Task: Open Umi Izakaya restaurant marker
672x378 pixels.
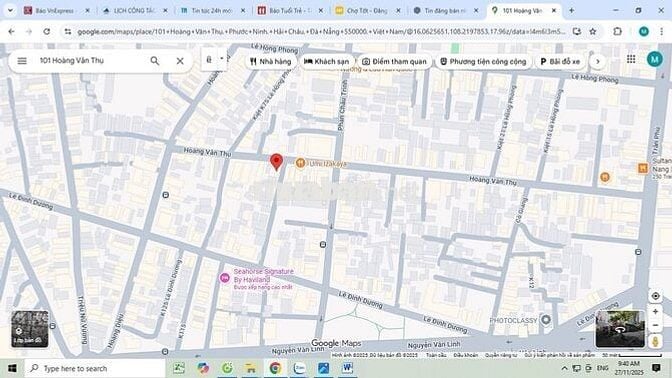Action: click(x=300, y=163)
